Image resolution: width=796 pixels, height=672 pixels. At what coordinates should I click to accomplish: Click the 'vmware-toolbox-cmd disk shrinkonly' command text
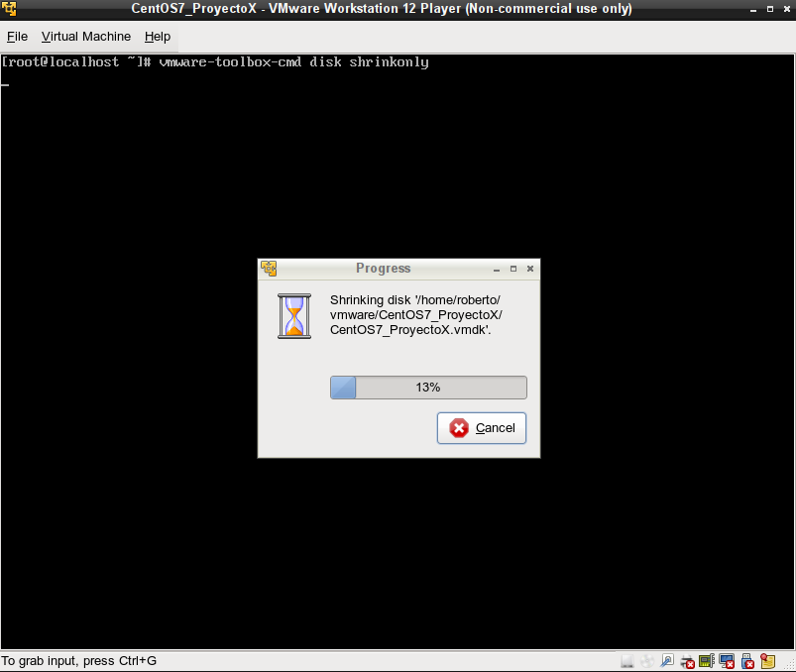pos(294,62)
